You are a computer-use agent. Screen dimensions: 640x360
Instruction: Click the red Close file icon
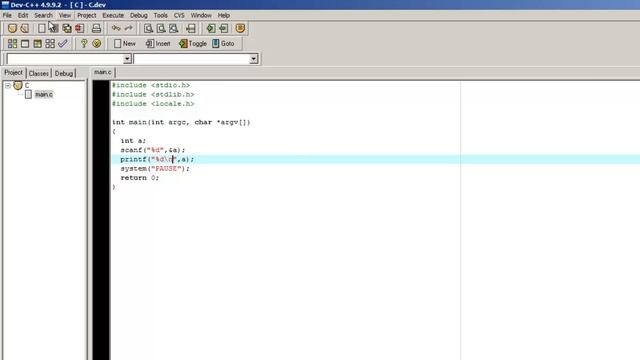pyautogui.click(x=80, y=28)
